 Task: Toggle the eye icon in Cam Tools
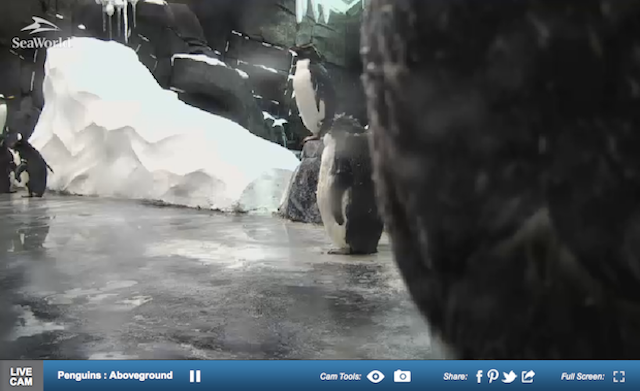pos(376,376)
